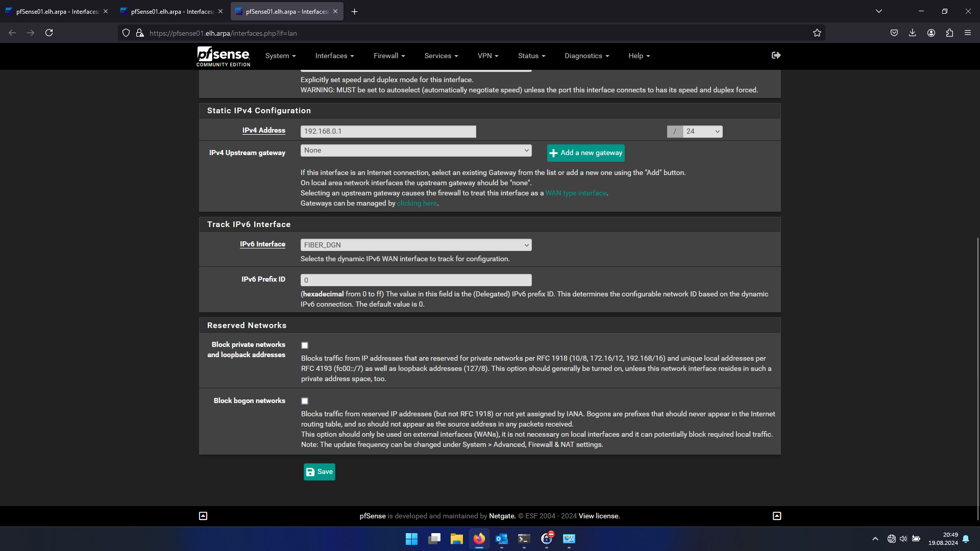Open the IPv4 subnet mask dropdown
The height and width of the screenshot is (551, 980).
702,132
